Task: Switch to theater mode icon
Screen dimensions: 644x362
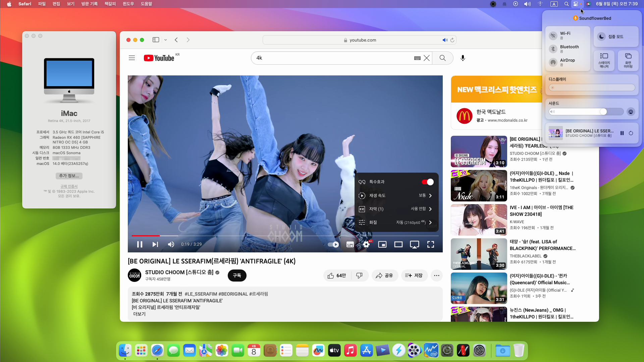Action: tap(398, 244)
